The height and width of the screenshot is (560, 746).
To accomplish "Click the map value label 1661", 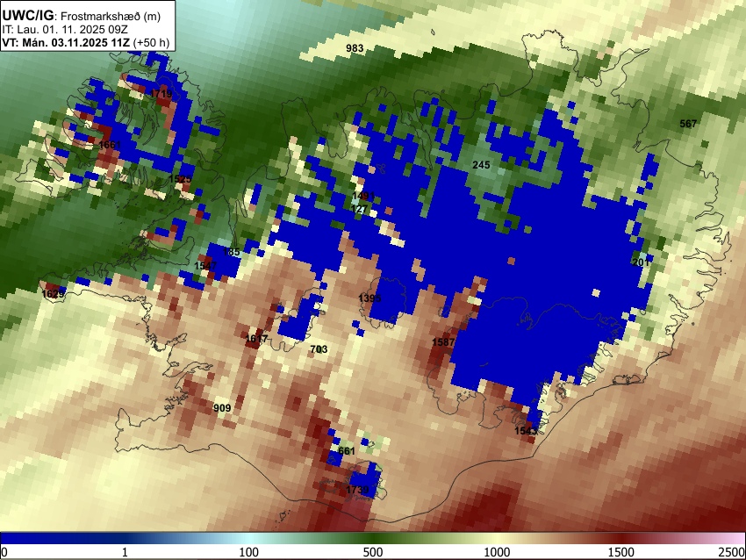I will coord(110,145).
